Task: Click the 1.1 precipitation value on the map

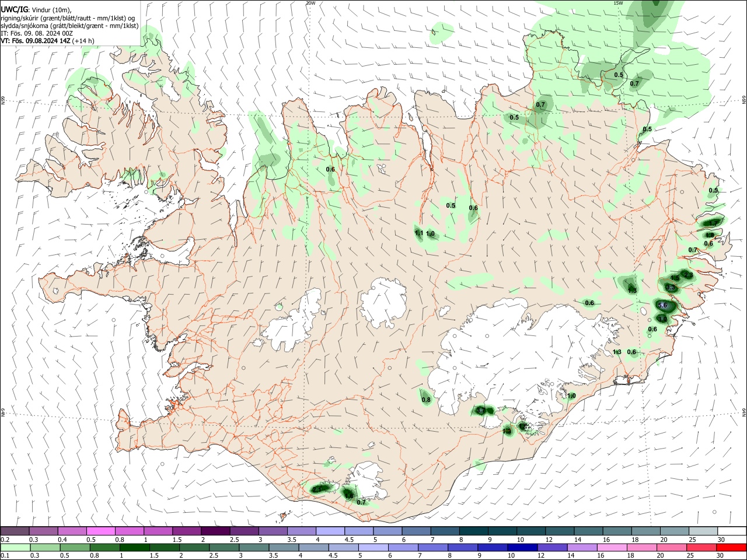Action: [x=418, y=233]
